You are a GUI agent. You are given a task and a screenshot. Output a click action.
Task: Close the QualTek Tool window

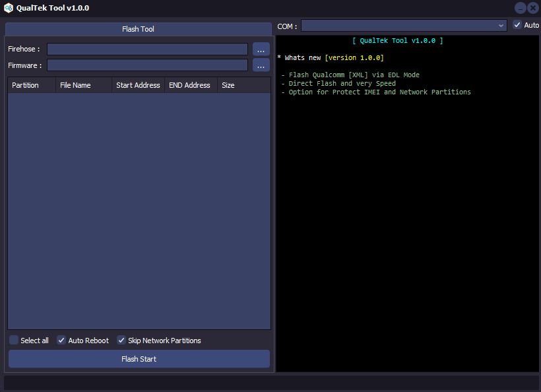(x=532, y=8)
